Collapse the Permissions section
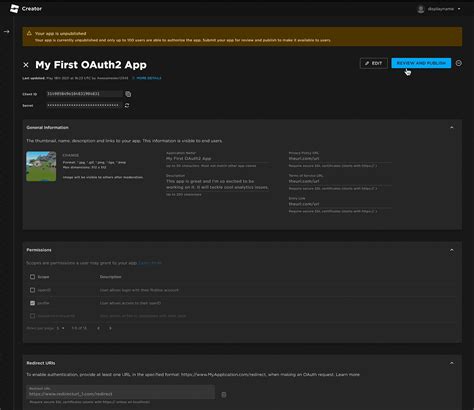The image size is (474, 410). tap(452, 250)
